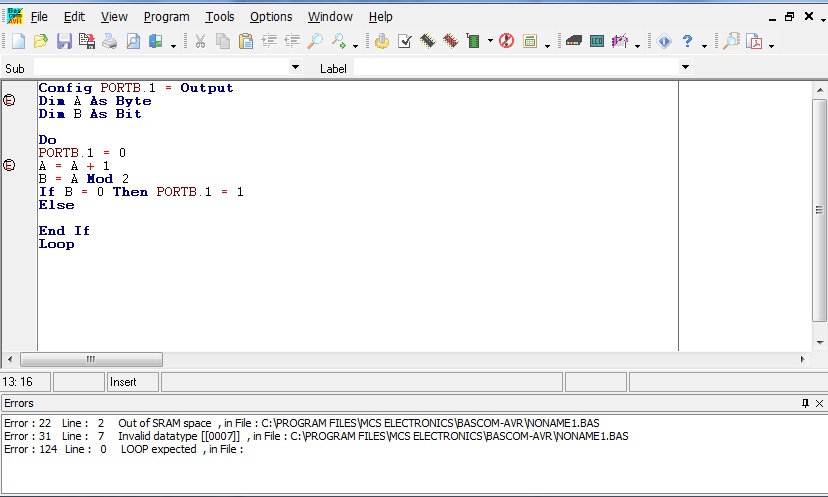Restore the document window with restore button

[x=789, y=17]
